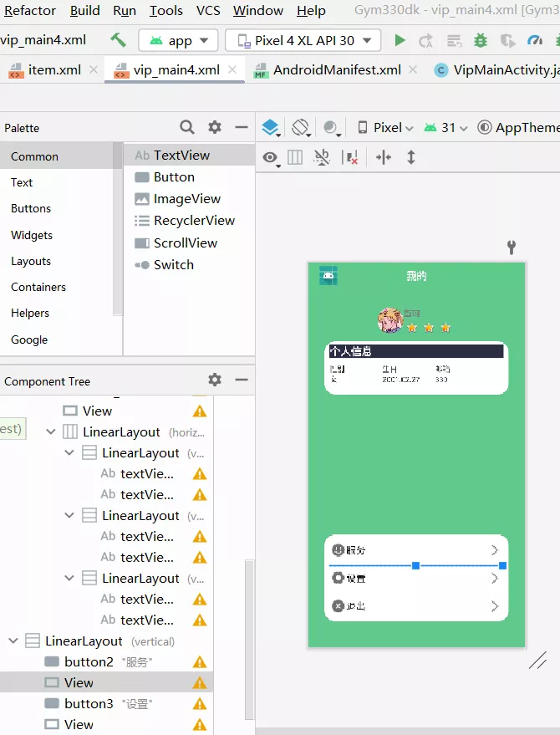Search the Palette with magnifier icon
The width and height of the screenshot is (560, 735).
187,127
